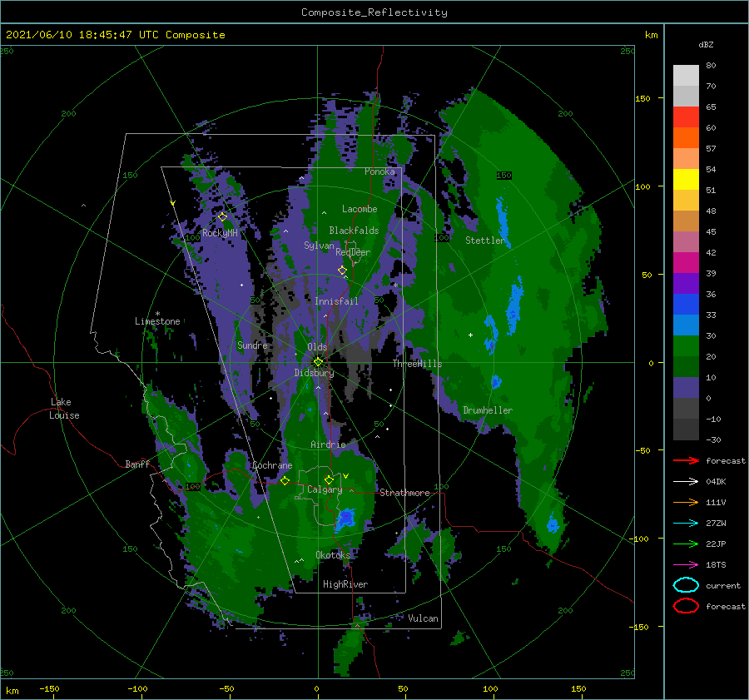Screen dimensions: 749x700
Task: Click the red forecast arrow legend icon
Action: (x=686, y=460)
